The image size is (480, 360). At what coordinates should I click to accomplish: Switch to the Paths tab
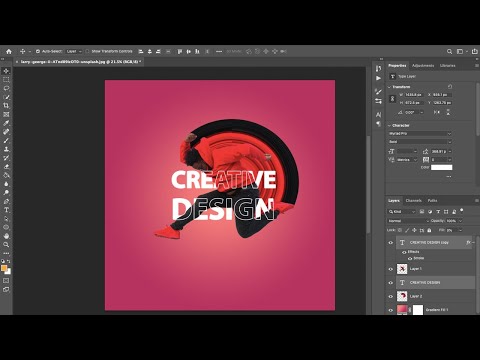click(432, 201)
